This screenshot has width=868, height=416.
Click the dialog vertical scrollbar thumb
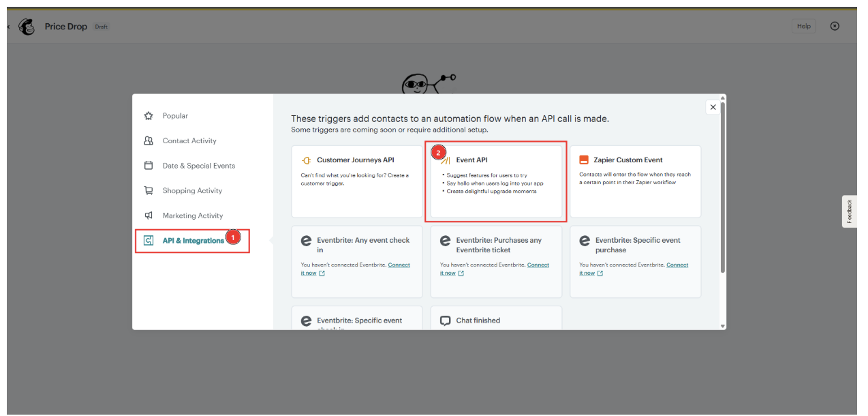[723, 187]
